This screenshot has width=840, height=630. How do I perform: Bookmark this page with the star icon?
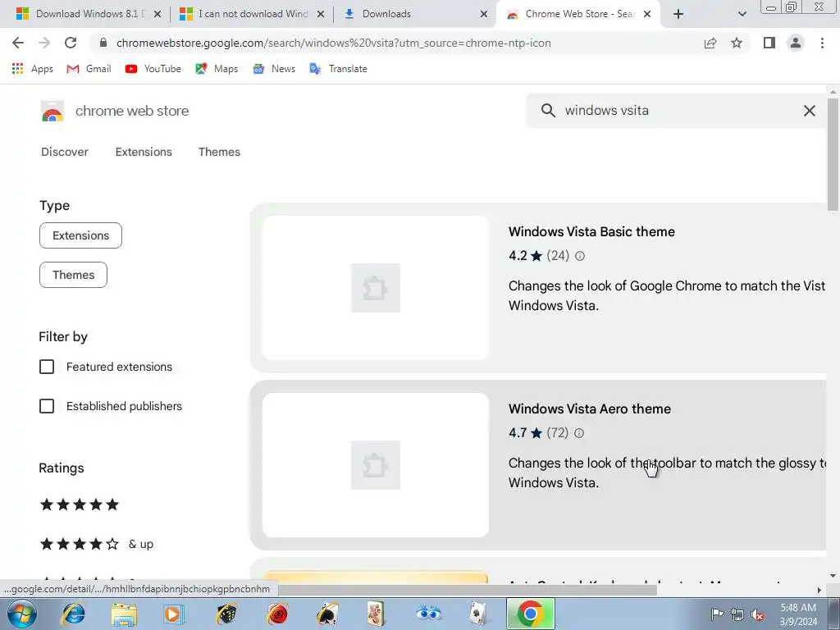pyautogui.click(x=737, y=43)
